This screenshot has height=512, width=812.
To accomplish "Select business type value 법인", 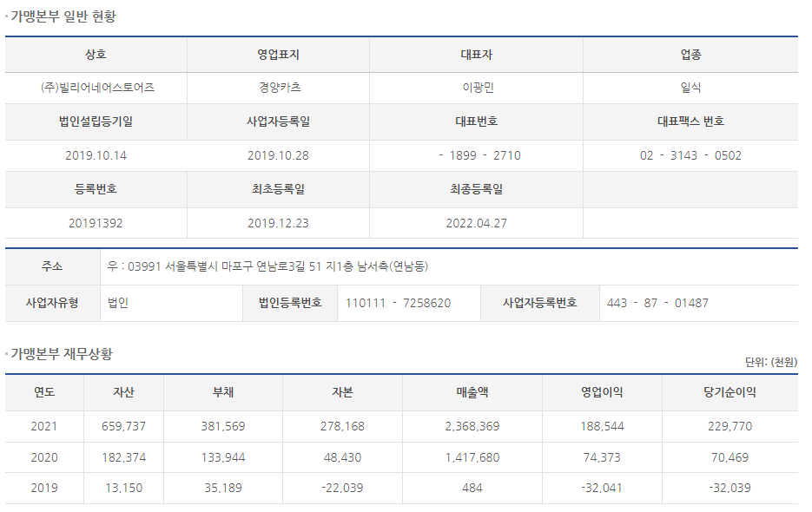I will coord(118,303).
